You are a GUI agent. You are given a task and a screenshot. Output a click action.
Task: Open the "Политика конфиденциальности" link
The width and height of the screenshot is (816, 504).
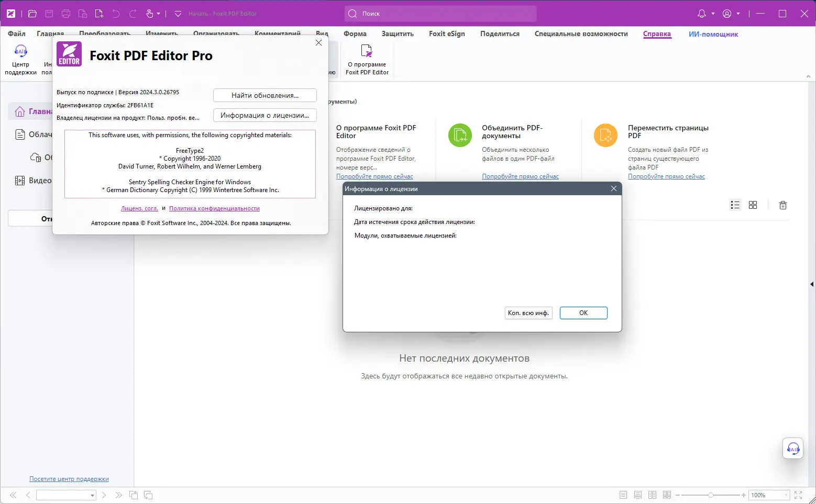point(214,208)
